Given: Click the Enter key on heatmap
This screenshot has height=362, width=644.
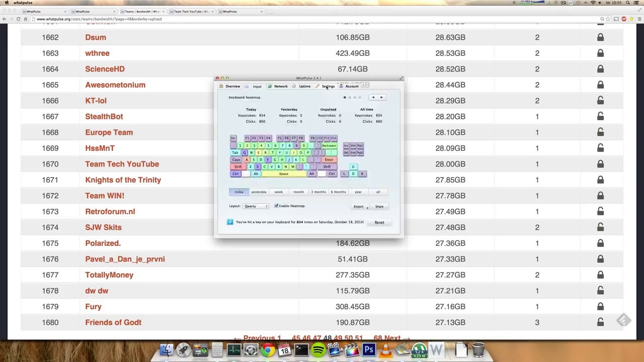Looking at the screenshot, I should (x=329, y=160).
